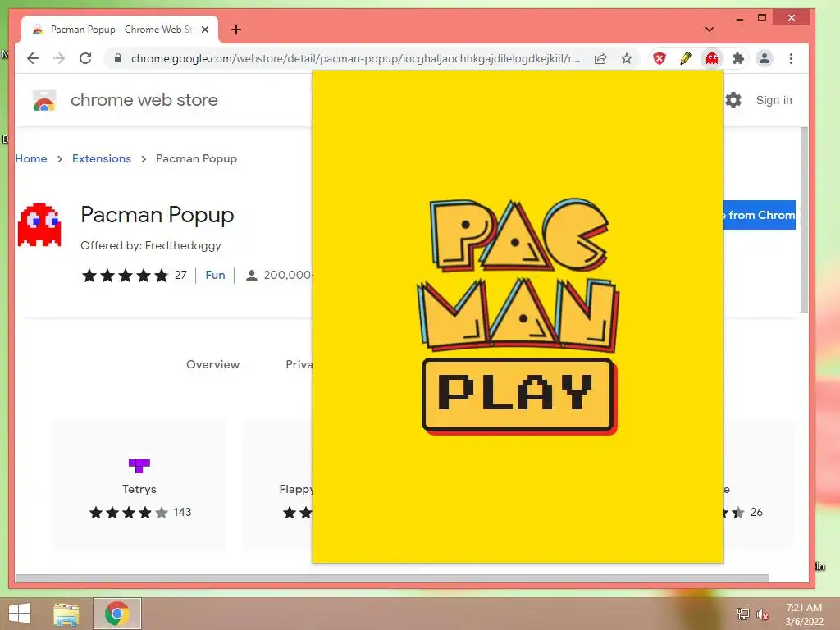Click the Pacman Popup title text

coord(157,216)
